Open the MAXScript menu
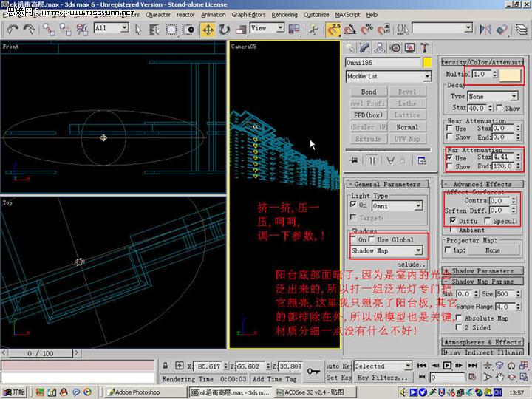532x399 pixels. 348,15
